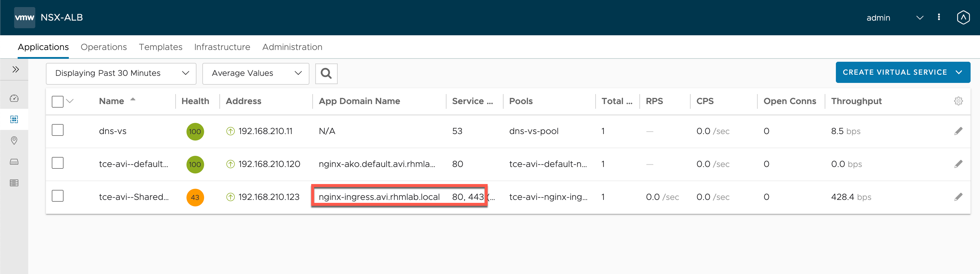Open the tce-avi--Shared... virtual service
The image size is (980, 274).
point(134,197)
